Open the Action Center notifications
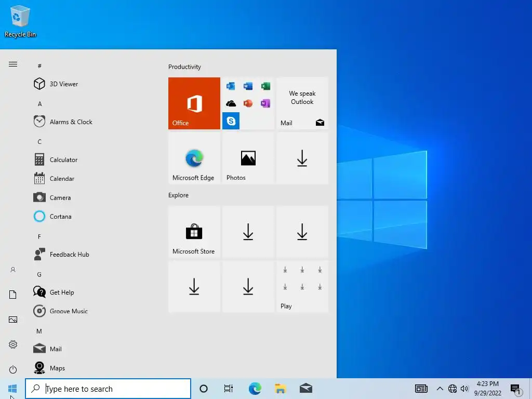The height and width of the screenshot is (399, 532). click(515, 389)
